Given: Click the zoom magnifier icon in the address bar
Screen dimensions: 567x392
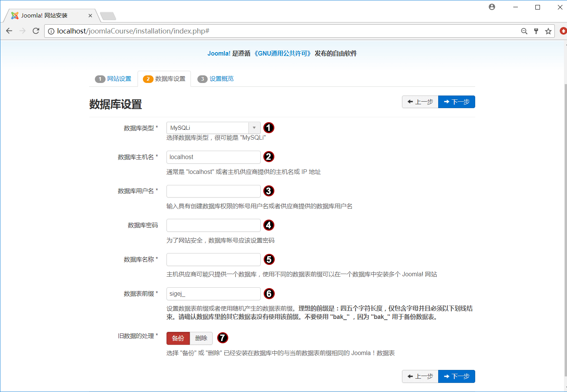Looking at the screenshot, I should tap(524, 31).
